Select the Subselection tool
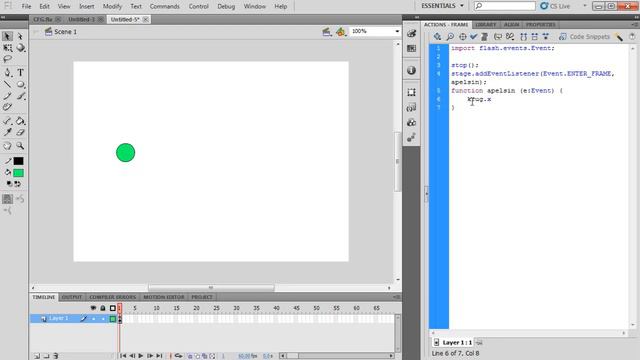640x360 pixels. [x=20, y=36]
